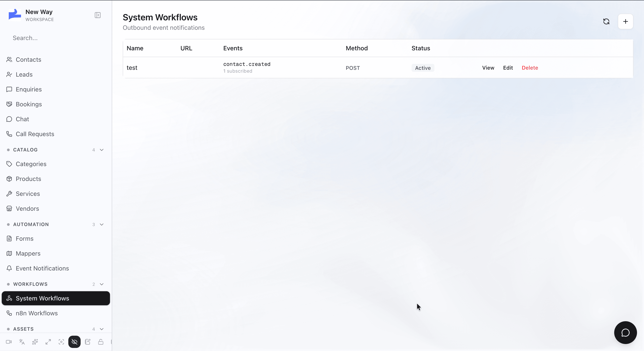Open the translate language tool

pos(22,342)
